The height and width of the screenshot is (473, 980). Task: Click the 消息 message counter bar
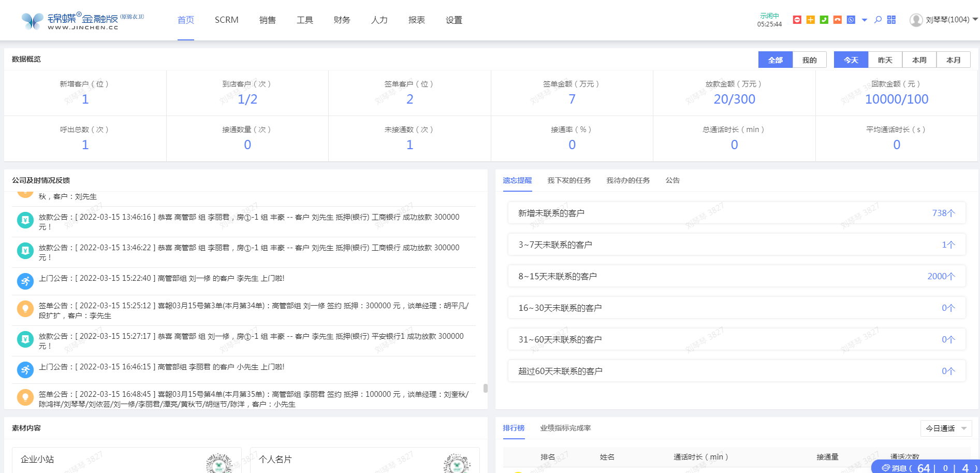(x=926, y=467)
